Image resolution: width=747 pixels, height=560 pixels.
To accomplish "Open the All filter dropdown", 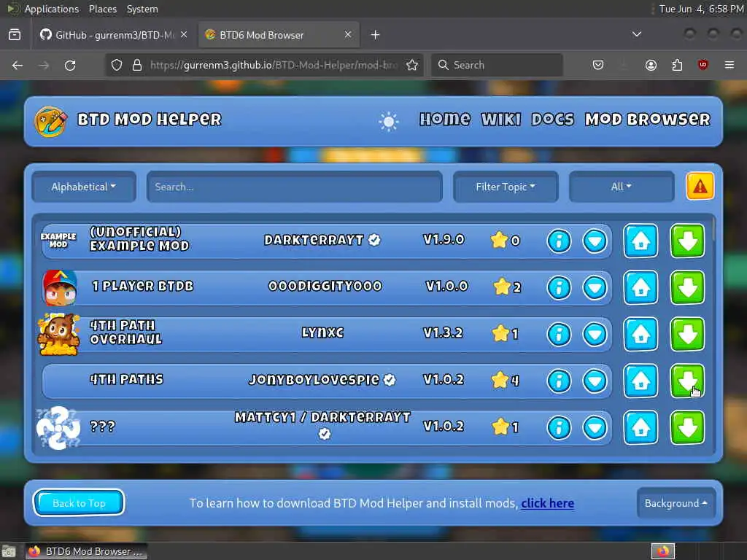I will 622,187.
